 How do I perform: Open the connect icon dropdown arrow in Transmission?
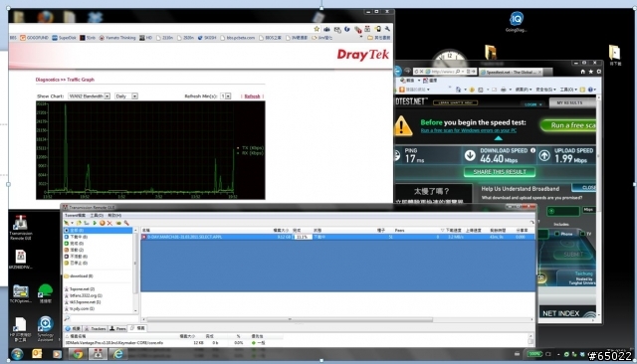pyautogui.click(x=72, y=223)
